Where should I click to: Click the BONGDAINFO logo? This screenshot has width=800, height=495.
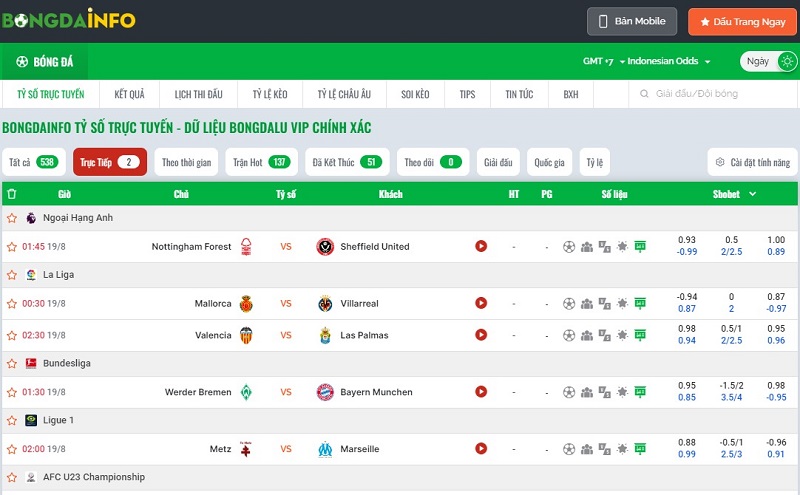click(68, 20)
